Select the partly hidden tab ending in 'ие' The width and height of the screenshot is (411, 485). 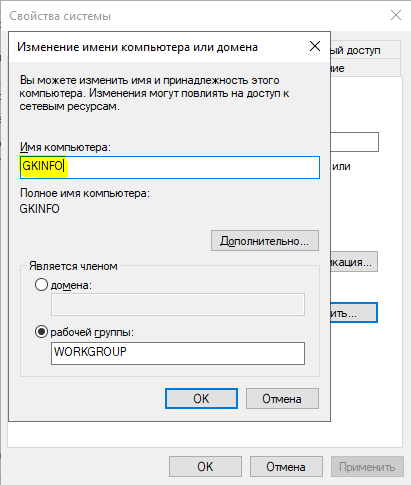(365, 68)
